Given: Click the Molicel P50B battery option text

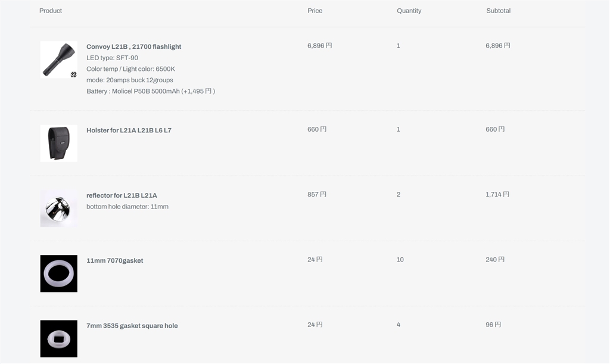Looking at the screenshot, I should pos(150,91).
